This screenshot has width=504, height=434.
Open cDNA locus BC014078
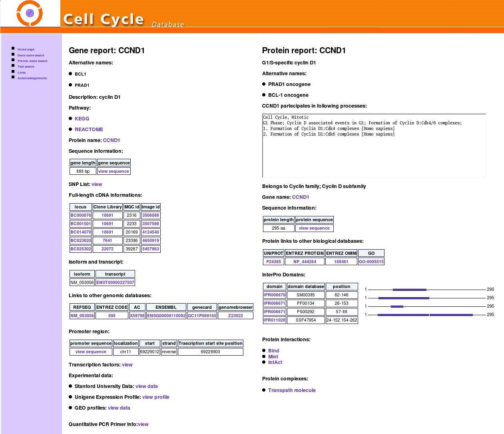[x=81, y=232]
